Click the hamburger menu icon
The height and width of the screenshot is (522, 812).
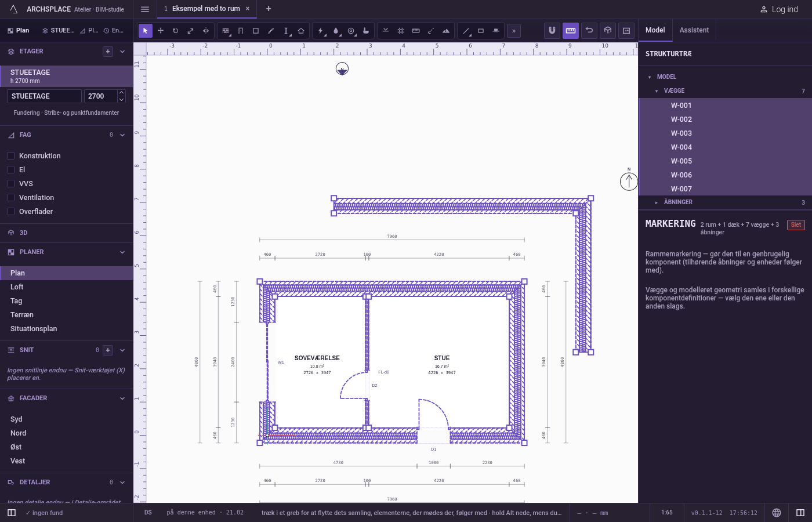(145, 9)
